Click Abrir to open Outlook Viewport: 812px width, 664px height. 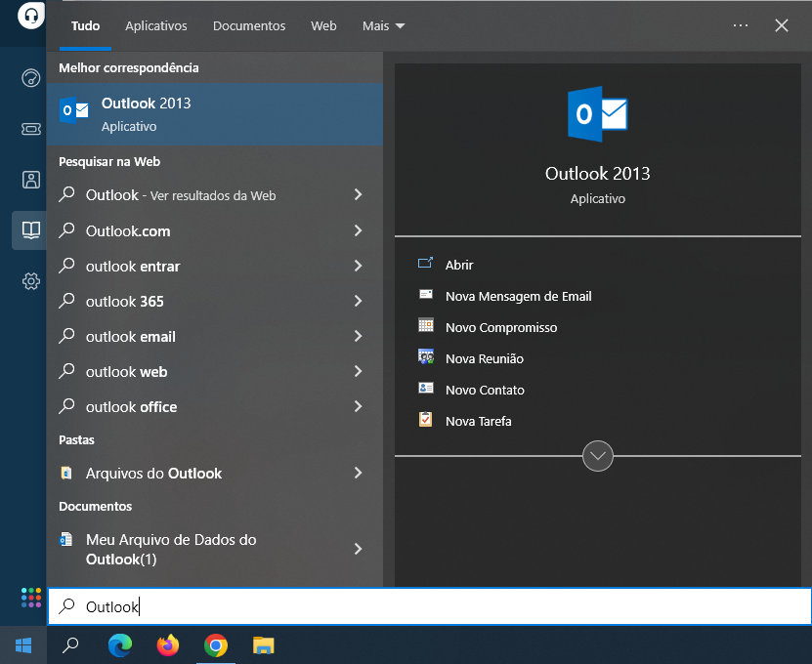459,265
